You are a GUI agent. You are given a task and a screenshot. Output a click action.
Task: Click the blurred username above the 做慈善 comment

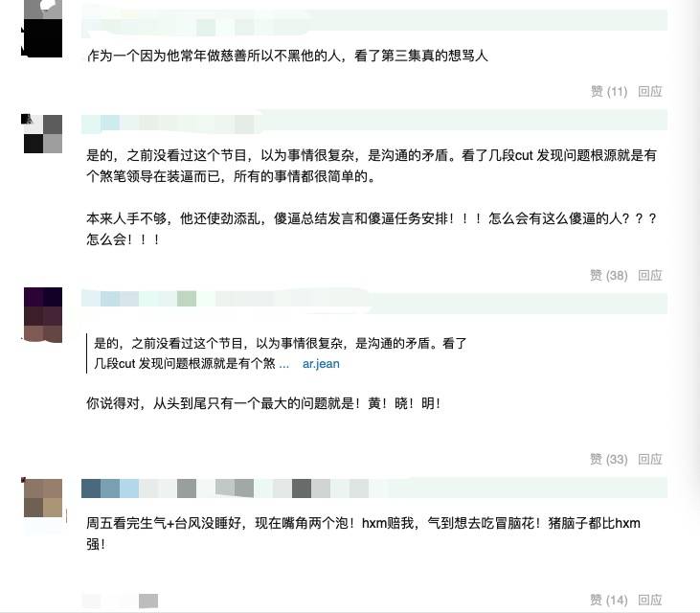coord(374,21)
